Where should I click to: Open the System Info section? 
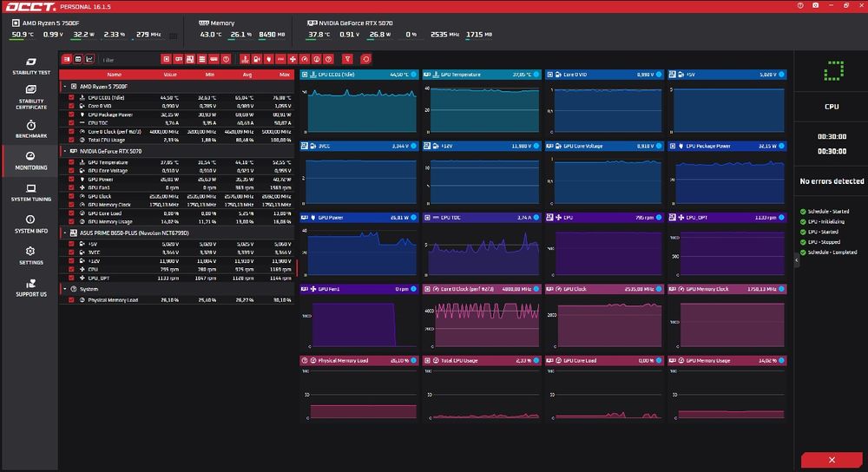(x=31, y=224)
